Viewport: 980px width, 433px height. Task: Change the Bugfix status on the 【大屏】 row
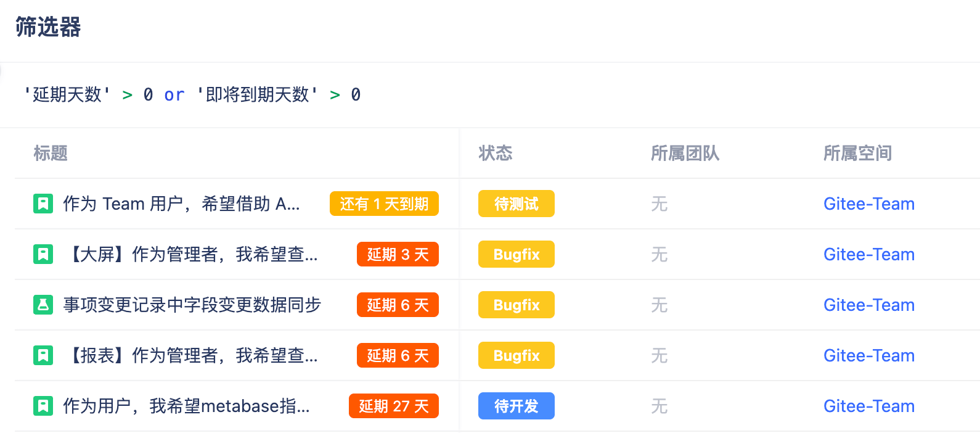coord(516,254)
